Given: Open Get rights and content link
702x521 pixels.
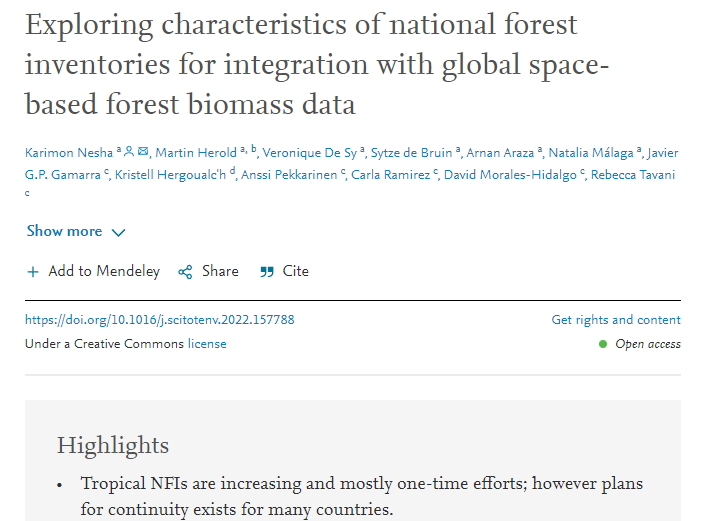Looking at the screenshot, I should [x=616, y=320].
